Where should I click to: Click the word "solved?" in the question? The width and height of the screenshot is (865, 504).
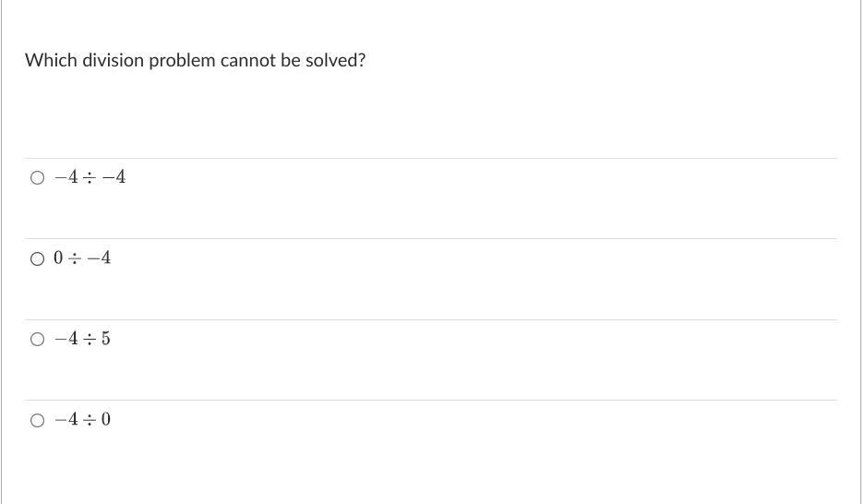335,60
